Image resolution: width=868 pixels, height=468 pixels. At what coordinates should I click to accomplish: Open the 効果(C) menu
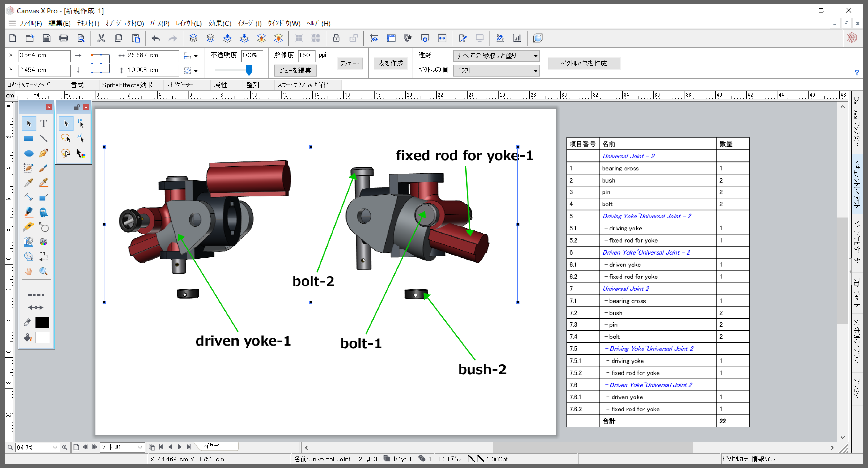tap(220, 23)
